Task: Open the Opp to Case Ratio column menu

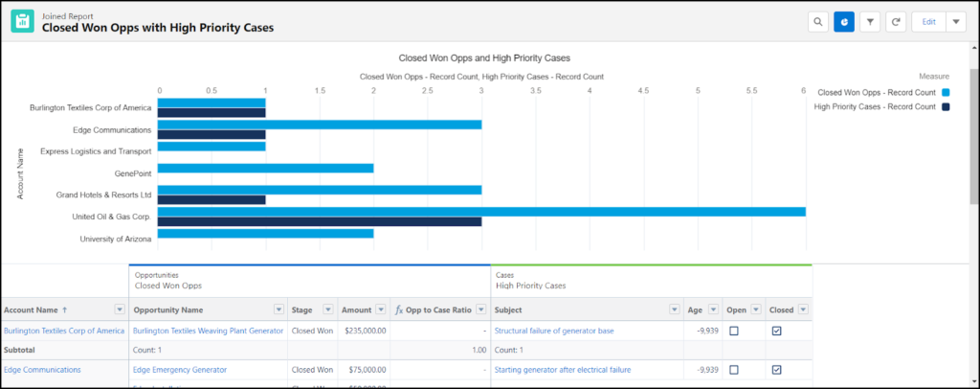Action: (480, 309)
